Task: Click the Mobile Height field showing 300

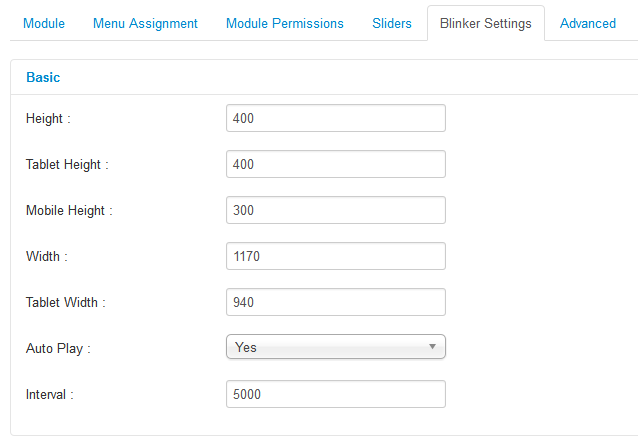Action: pyautogui.click(x=335, y=210)
